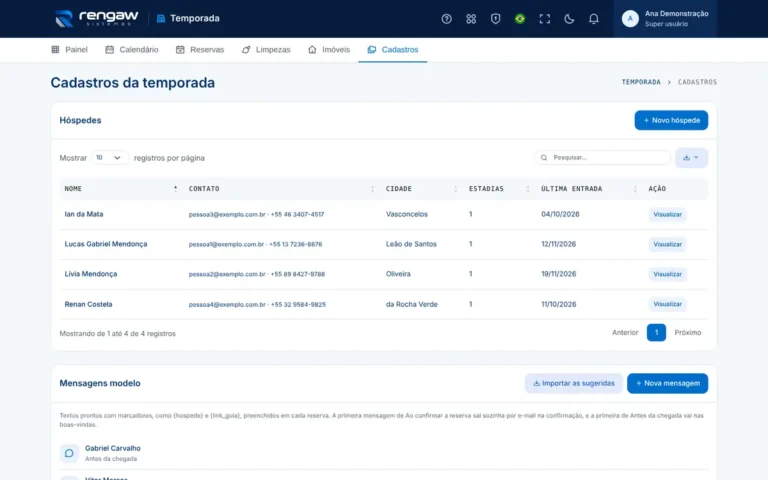Image resolution: width=768 pixels, height=480 pixels.
Task: Click the Pesquisar search field
Action: tap(602, 158)
